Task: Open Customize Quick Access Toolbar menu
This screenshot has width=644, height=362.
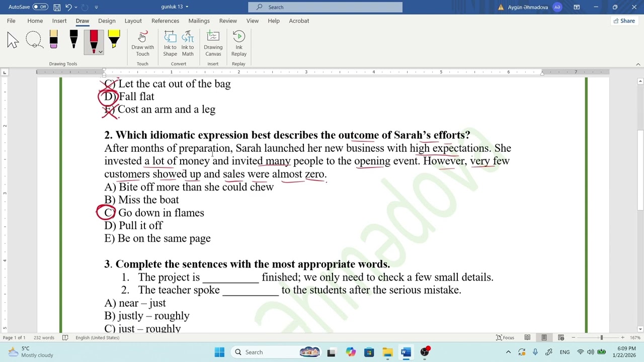Action: (x=96, y=7)
